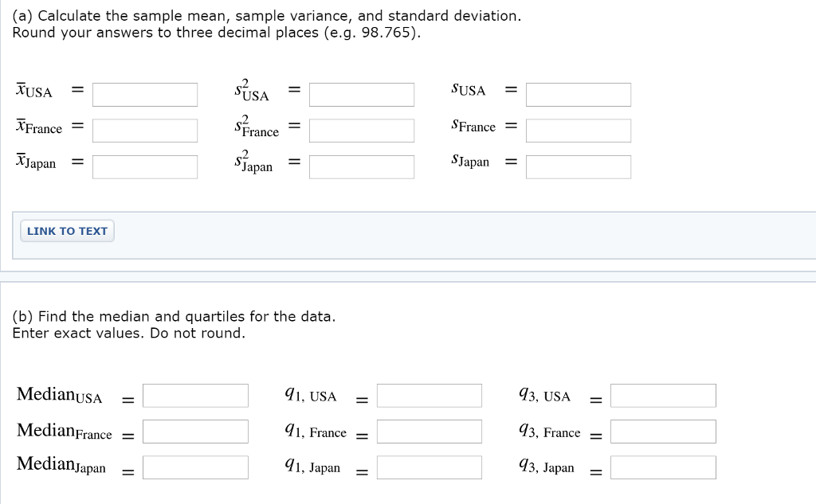The width and height of the screenshot is (816, 504).
Task: Select the s² France variance input box
Action: (362, 131)
